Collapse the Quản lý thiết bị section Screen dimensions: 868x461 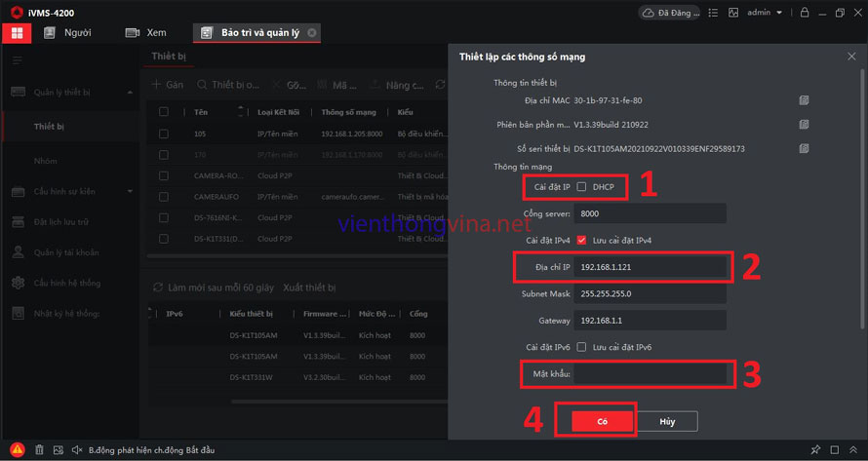[x=131, y=93]
